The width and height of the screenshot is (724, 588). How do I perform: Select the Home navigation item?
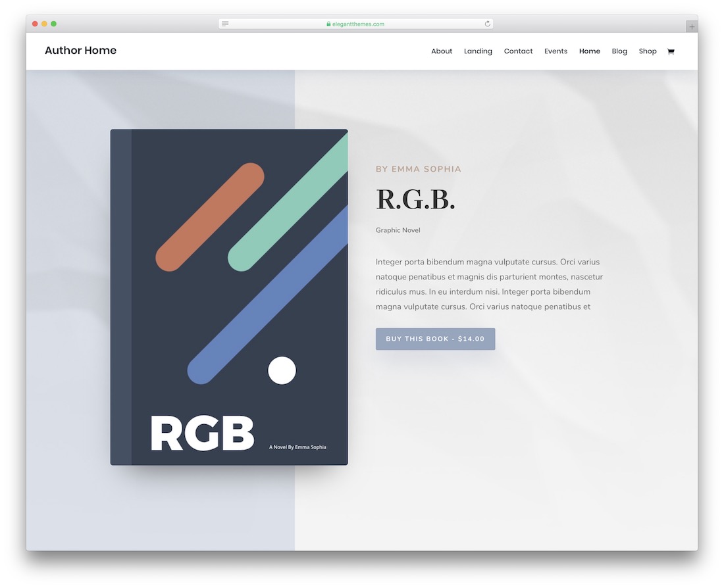(x=589, y=51)
